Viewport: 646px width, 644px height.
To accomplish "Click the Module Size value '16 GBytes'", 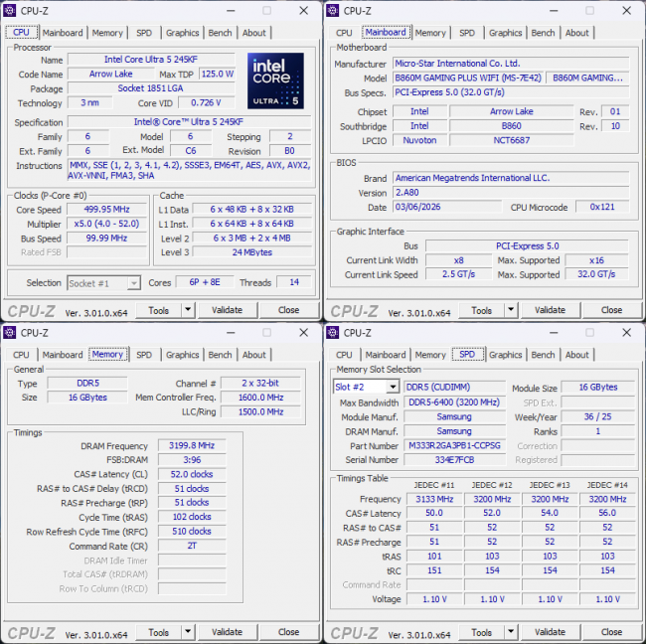I will (x=597, y=388).
